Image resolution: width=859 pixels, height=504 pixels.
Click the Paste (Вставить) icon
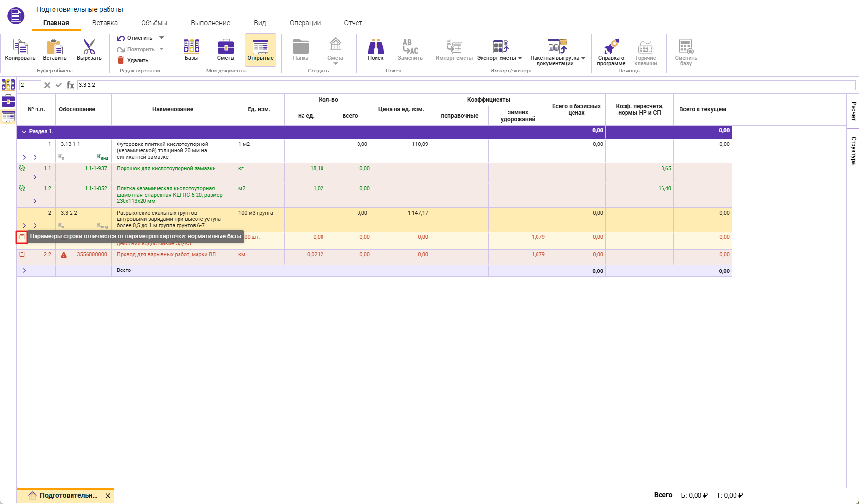pos(54,48)
